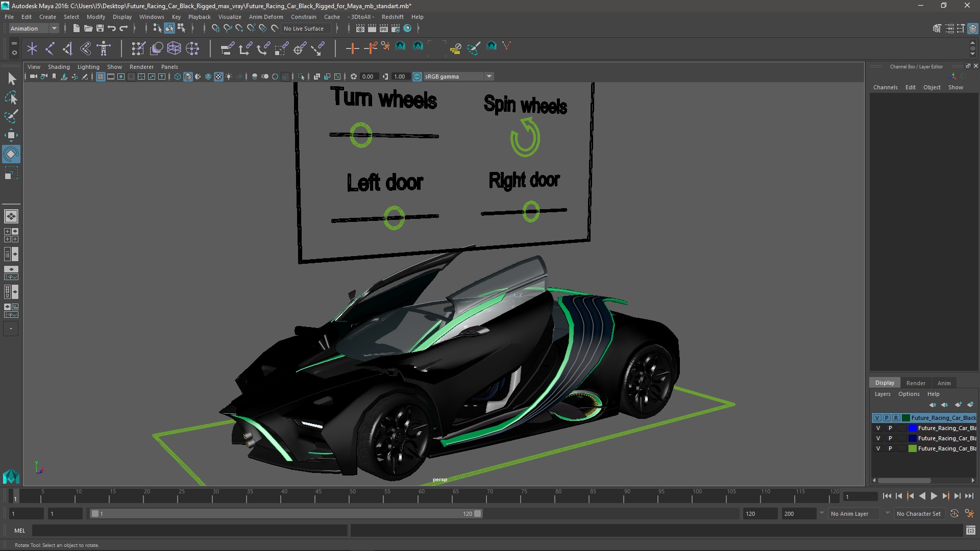Click the dark green top layer color swatch
980x551 pixels.
pyautogui.click(x=906, y=418)
